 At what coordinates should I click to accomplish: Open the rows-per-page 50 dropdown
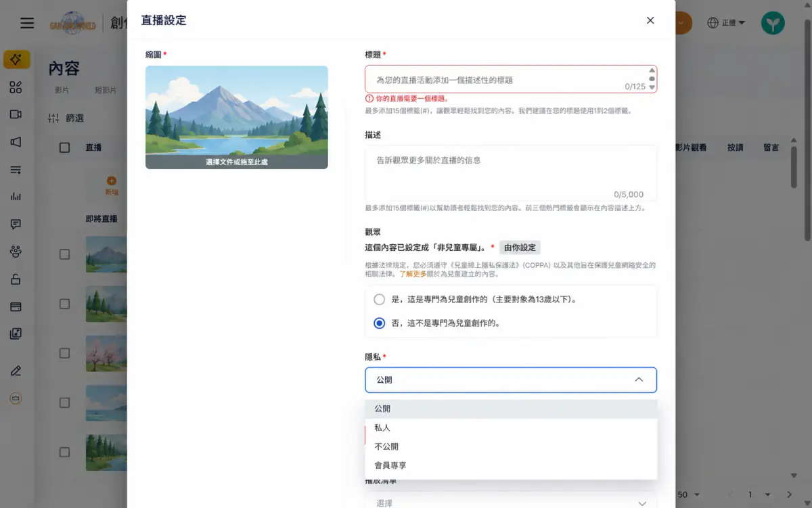pos(688,494)
